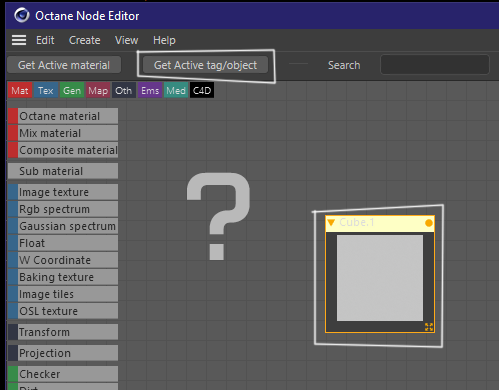This screenshot has width=499, height=390.
Task: Toggle the Mat node filter
Action: pyautogui.click(x=20, y=90)
